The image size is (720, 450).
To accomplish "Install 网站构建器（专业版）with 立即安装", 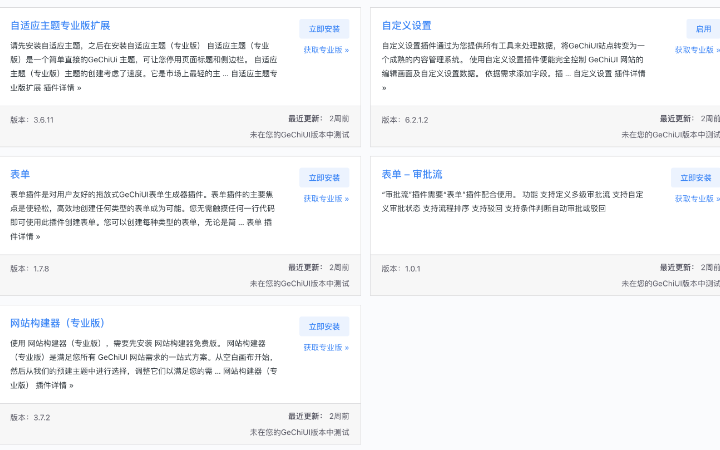I will pyautogui.click(x=324, y=326).
